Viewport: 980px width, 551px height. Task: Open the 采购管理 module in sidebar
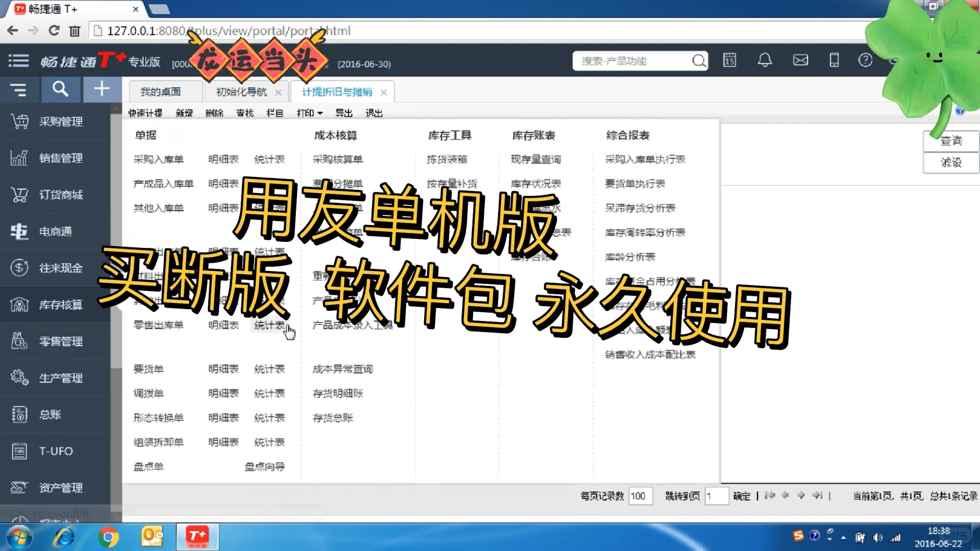point(60,121)
